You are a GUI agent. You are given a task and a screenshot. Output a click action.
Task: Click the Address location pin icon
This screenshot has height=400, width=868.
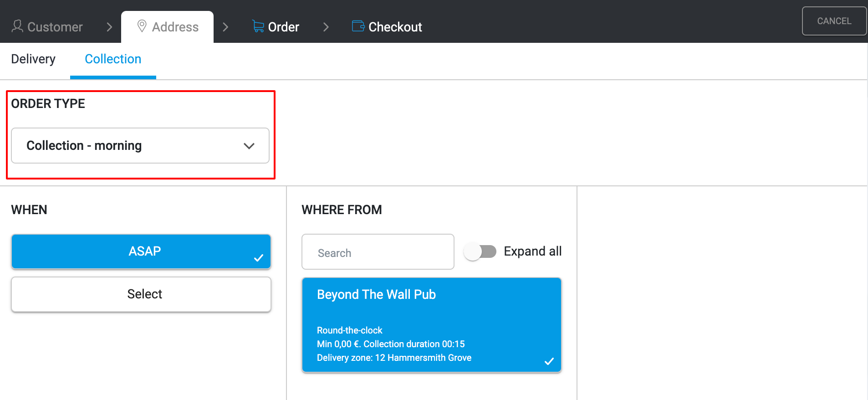tap(142, 26)
